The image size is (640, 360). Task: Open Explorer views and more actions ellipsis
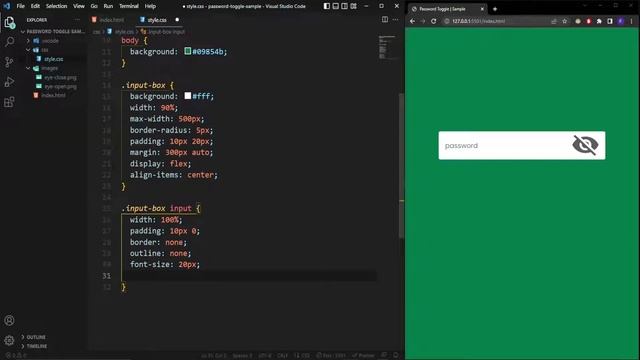point(77,20)
